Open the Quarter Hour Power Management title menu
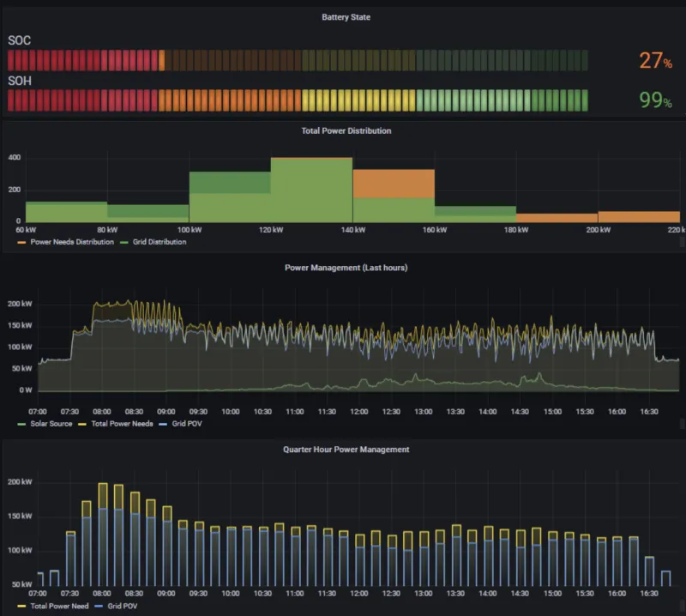This screenshot has width=686, height=616. pos(346,450)
